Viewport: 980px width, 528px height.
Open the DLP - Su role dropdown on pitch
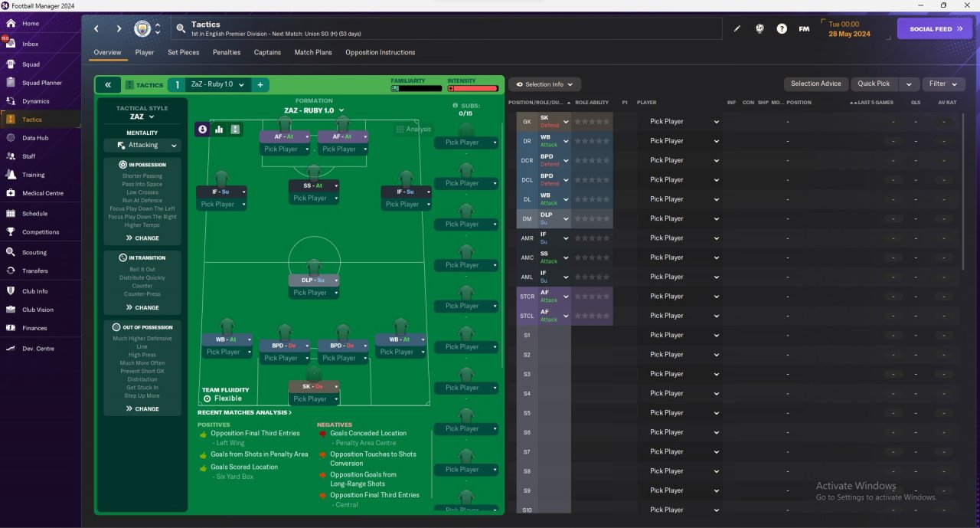[x=314, y=280]
